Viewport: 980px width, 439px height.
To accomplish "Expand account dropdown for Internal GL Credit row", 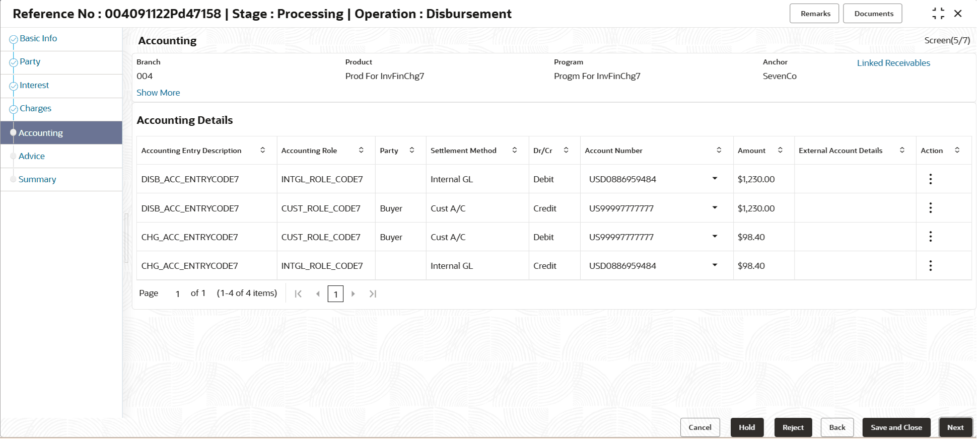I will [715, 265].
